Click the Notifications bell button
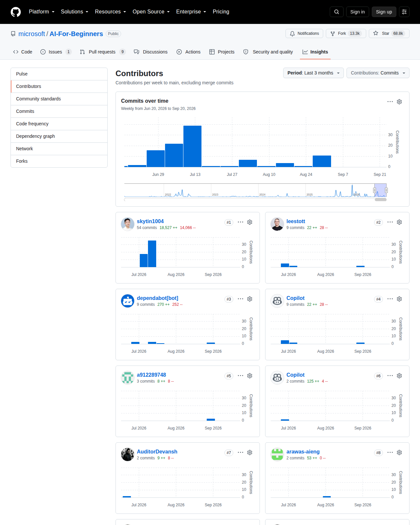The height and width of the screenshot is (525, 420). click(304, 33)
